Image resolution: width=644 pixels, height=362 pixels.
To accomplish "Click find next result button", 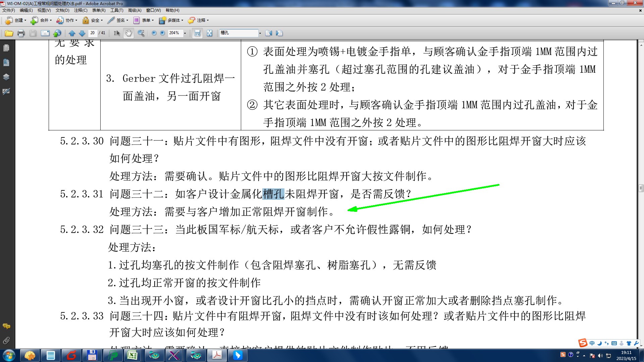I will [x=279, y=33].
